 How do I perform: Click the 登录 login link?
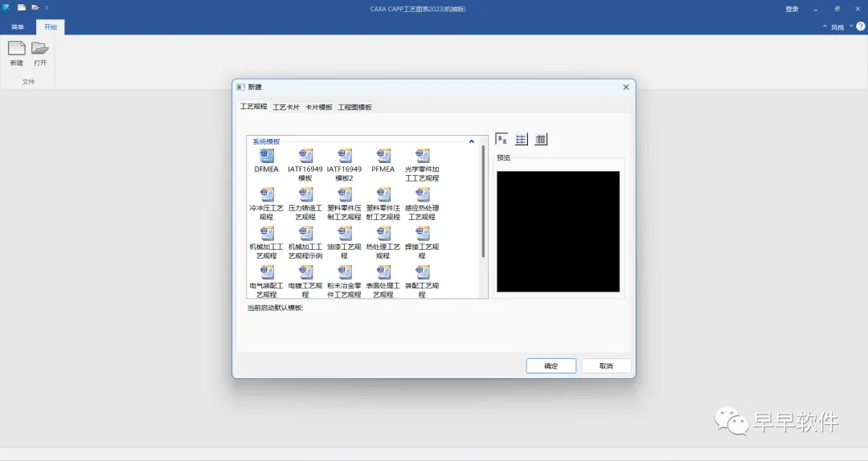tap(792, 9)
